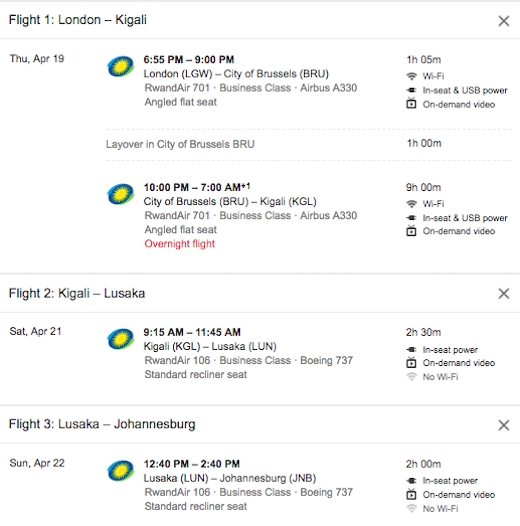
Task: Click the 6:55 PM – 9:00 PM departure time
Action: (x=189, y=60)
